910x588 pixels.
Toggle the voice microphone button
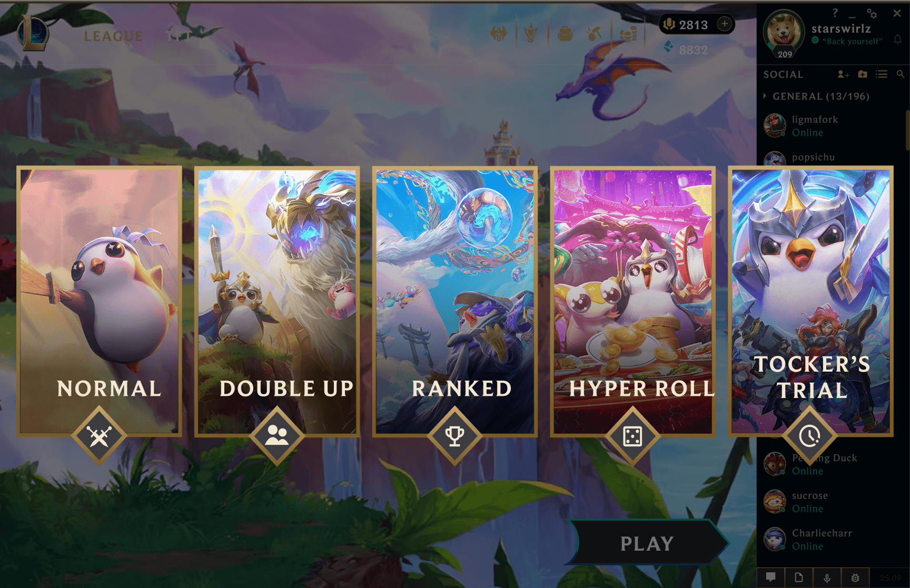pos(827,577)
